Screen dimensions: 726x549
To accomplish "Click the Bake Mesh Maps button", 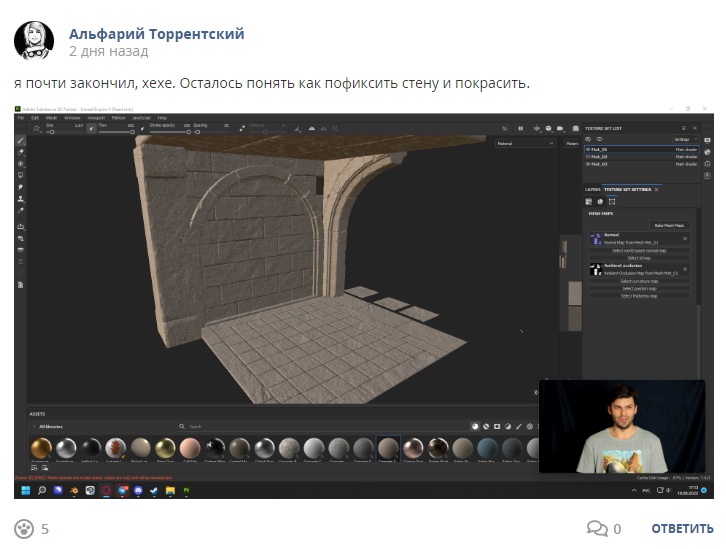I will [x=670, y=225].
